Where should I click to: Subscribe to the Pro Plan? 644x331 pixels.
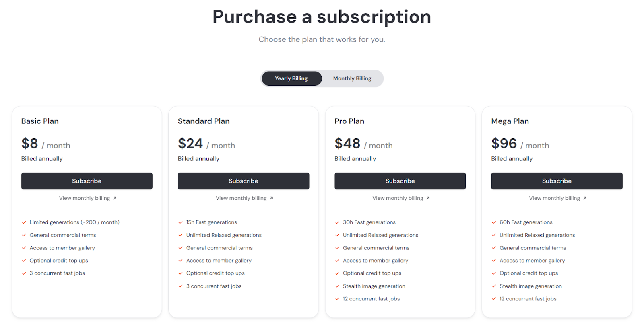coord(400,181)
